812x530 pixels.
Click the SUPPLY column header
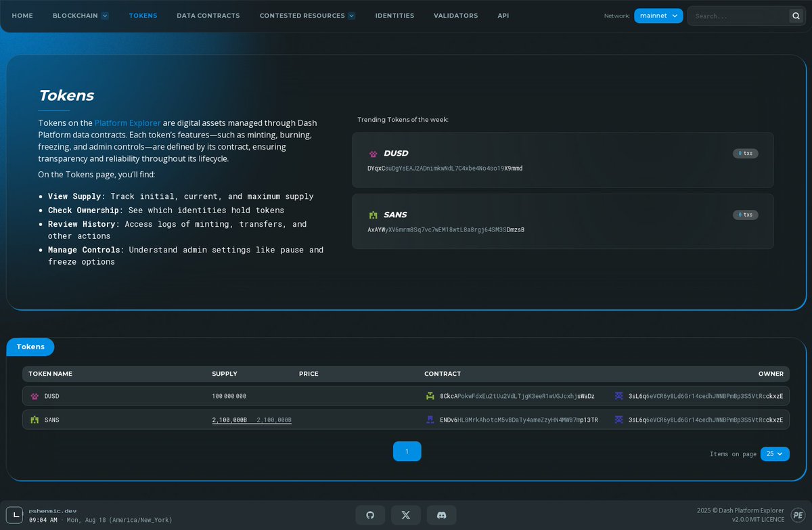pyautogui.click(x=225, y=374)
